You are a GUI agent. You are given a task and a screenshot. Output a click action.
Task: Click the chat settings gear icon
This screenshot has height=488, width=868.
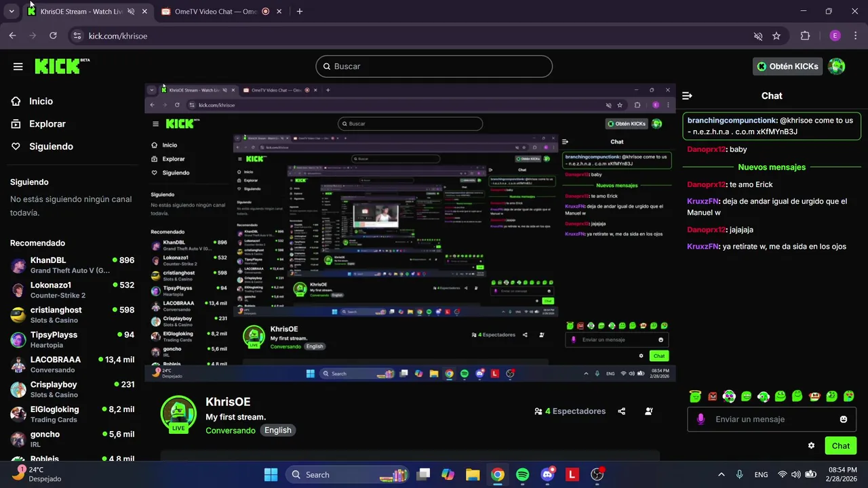pyautogui.click(x=811, y=446)
